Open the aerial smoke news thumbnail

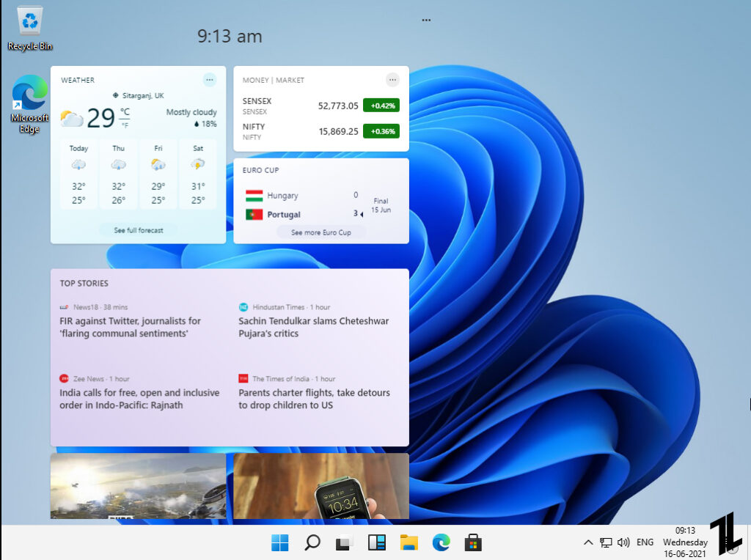(138, 486)
